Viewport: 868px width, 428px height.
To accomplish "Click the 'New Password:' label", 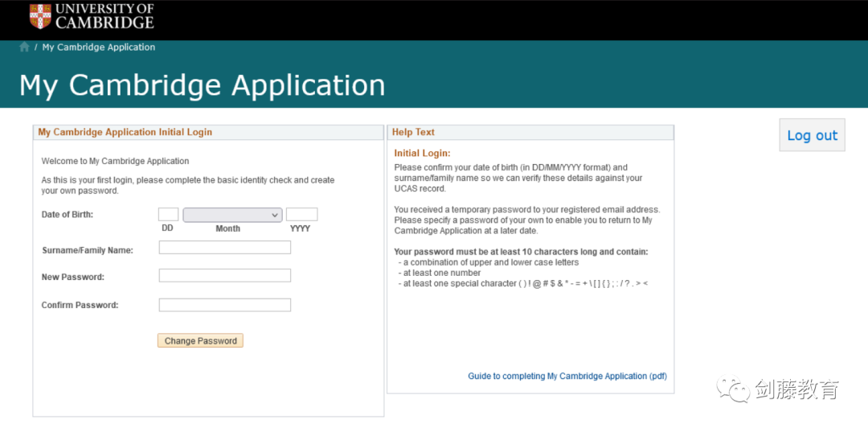I will 73,277.
